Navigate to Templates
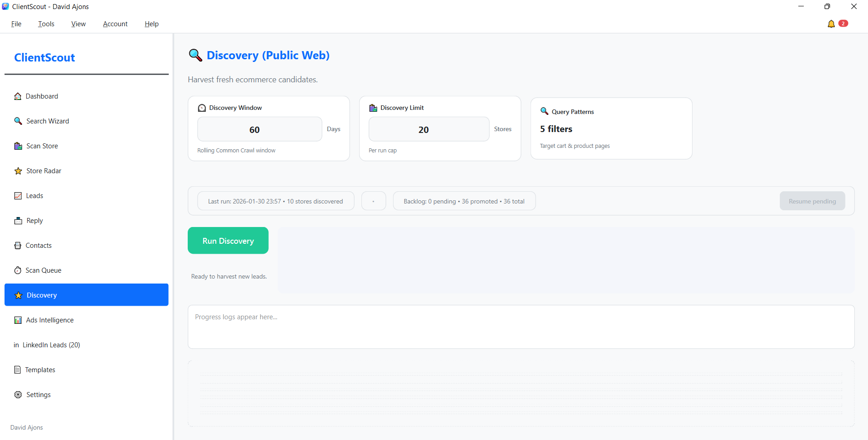 click(x=86, y=370)
